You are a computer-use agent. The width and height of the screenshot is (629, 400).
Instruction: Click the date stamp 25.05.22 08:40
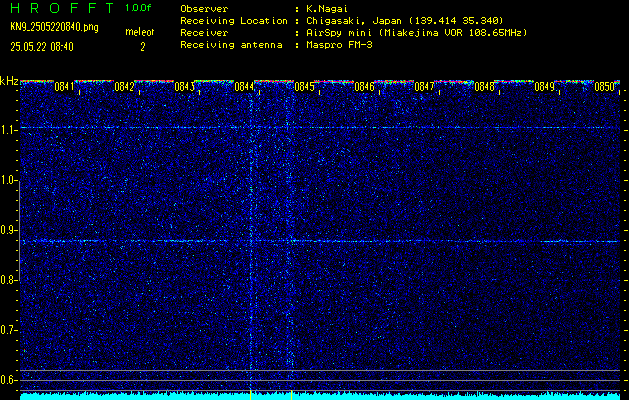(x=42, y=47)
